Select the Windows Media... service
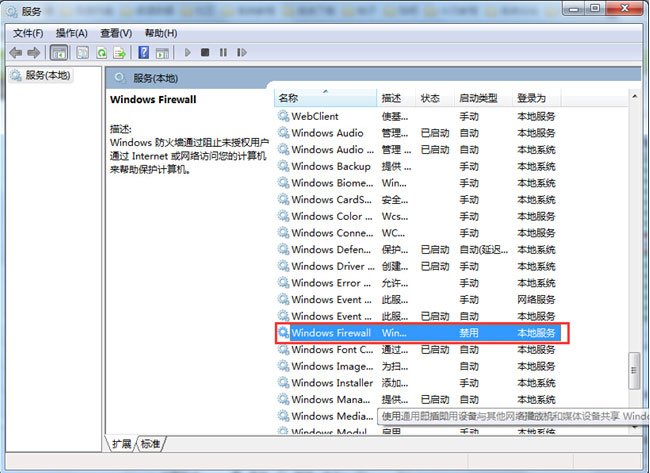Screen dimensions: 650x473 click(332, 416)
